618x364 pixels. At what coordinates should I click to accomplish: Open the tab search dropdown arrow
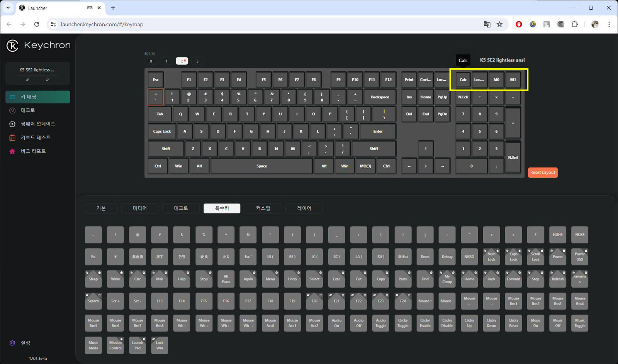(x=8, y=8)
